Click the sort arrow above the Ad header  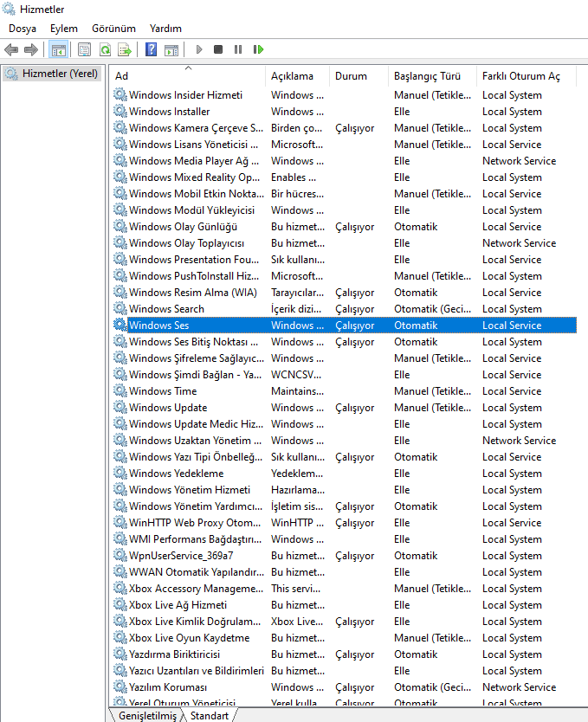click(188, 68)
